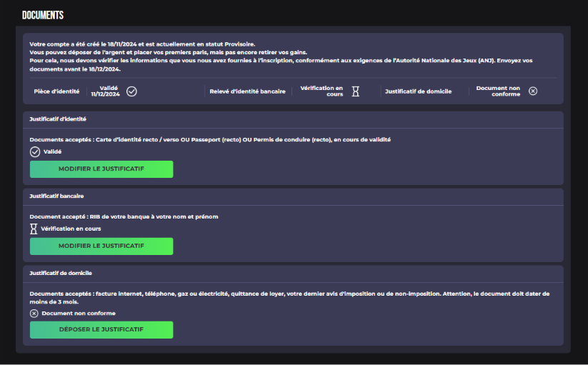
Task: Select 'Pièce d'identité' label in summary row
Action: [x=56, y=91]
